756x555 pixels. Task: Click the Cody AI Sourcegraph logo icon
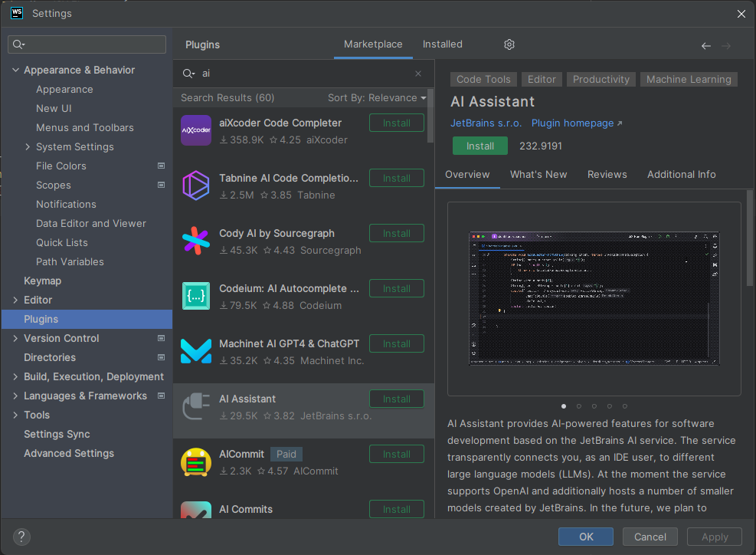196,241
